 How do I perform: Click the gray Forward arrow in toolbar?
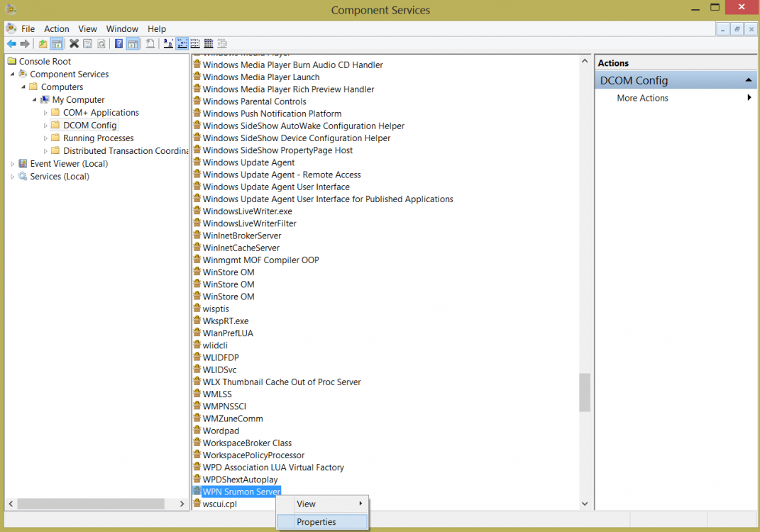pyautogui.click(x=25, y=44)
